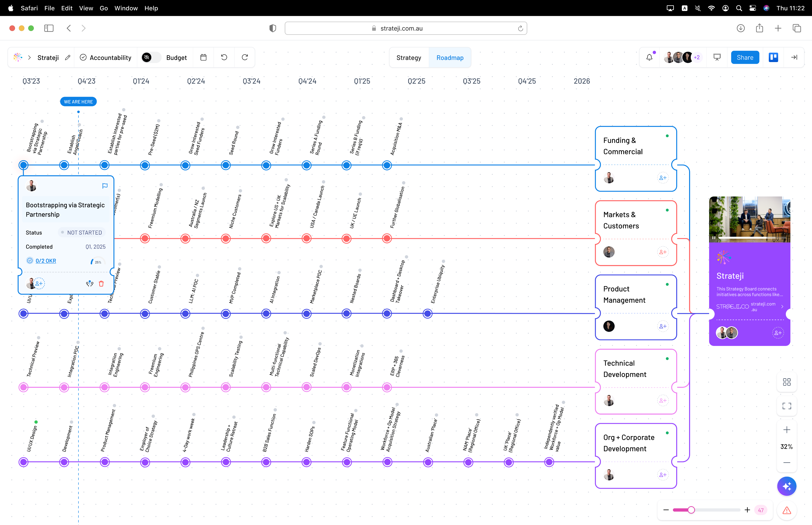Click the flag icon on initiative card
The width and height of the screenshot is (812, 525).
tap(105, 186)
